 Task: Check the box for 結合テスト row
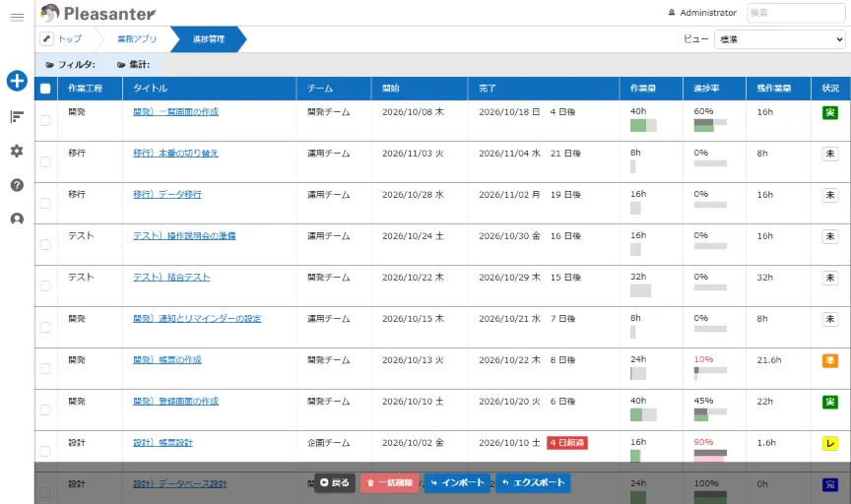45,285
